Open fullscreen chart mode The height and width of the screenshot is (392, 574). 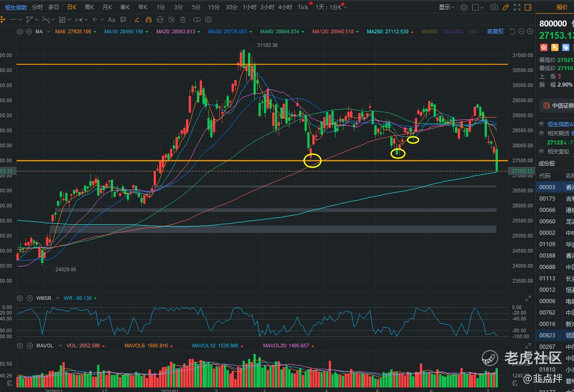tap(517, 7)
